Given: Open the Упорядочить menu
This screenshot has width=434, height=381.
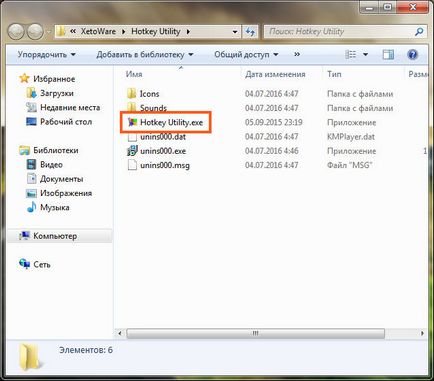Looking at the screenshot, I should pos(46,54).
